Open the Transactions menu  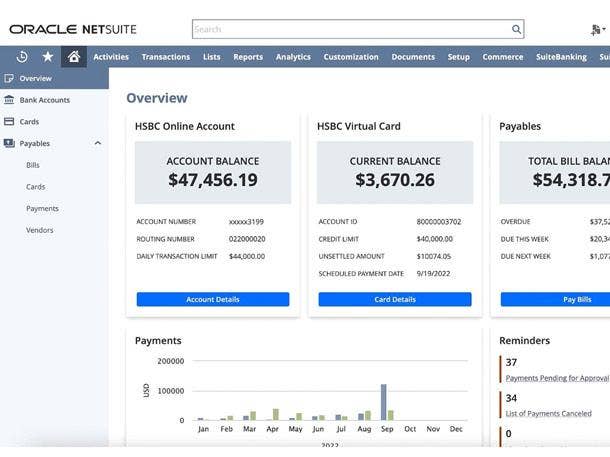[x=165, y=57]
